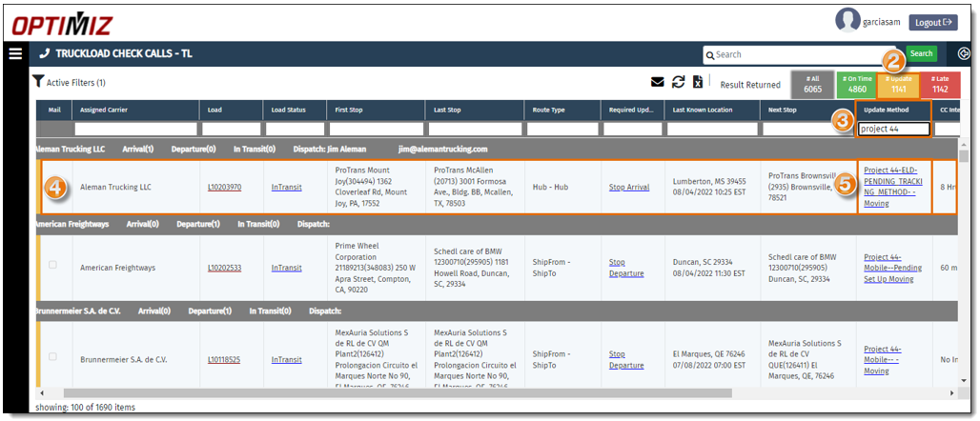
Task: Click Stop Departure link for American Freightways
Action: [x=626, y=268]
